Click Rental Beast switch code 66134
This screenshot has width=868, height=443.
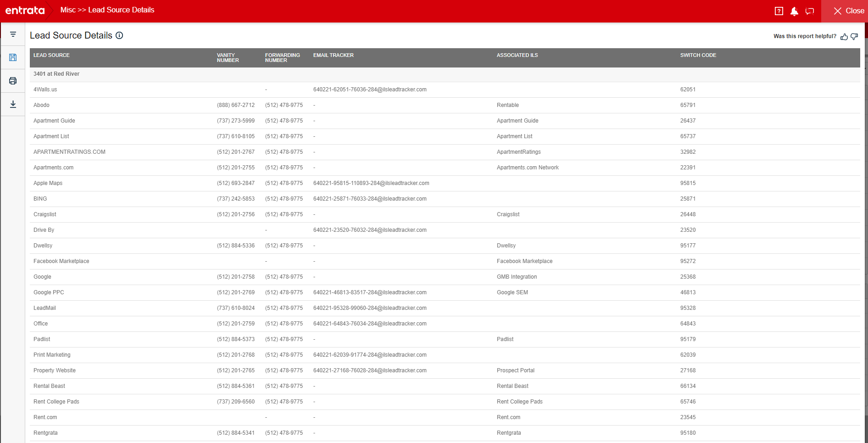click(688, 386)
